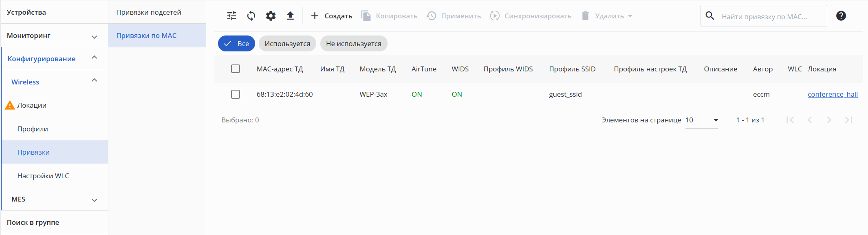
Task: Open the filter sliders icon in toolbar
Action: coord(231,16)
